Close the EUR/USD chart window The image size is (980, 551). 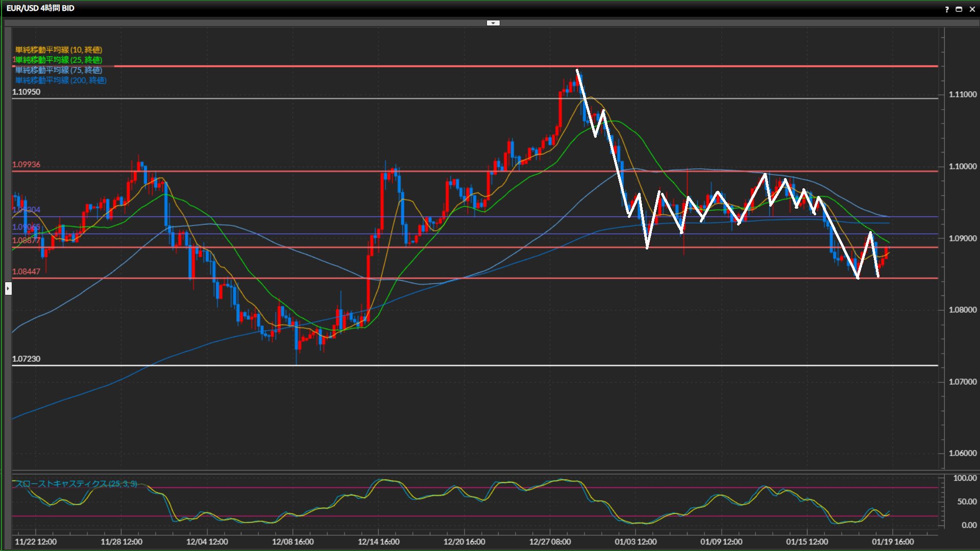point(972,9)
